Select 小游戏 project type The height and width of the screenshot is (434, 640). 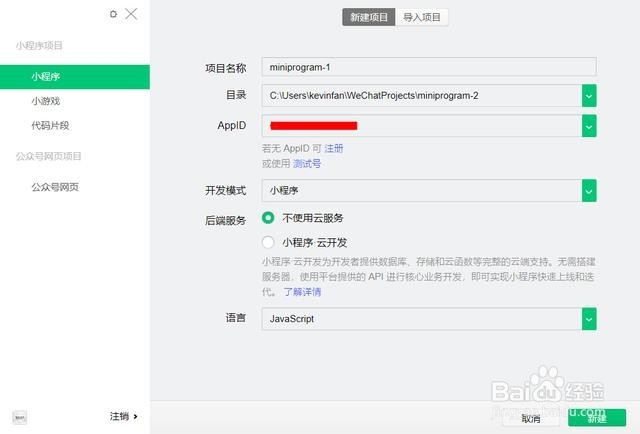[46, 101]
